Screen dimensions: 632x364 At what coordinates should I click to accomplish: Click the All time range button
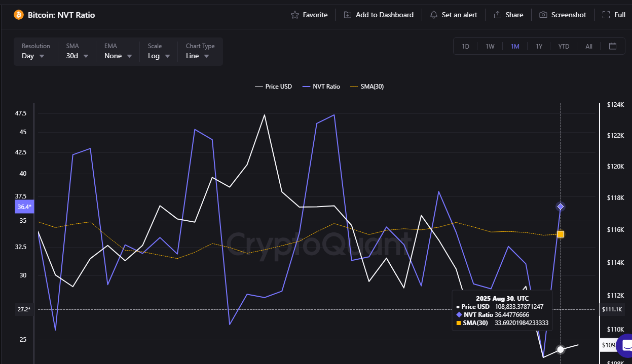(588, 46)
